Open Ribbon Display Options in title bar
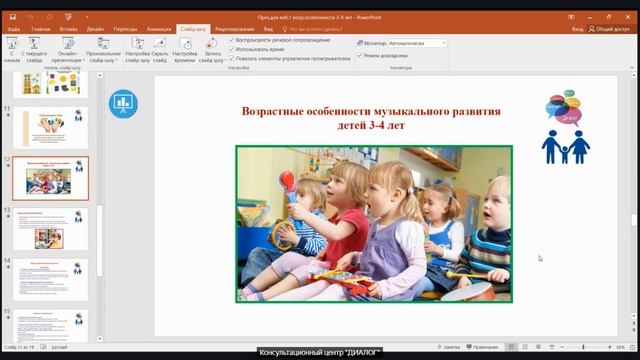This screenshot has height=360, width=640. point(571,17)
